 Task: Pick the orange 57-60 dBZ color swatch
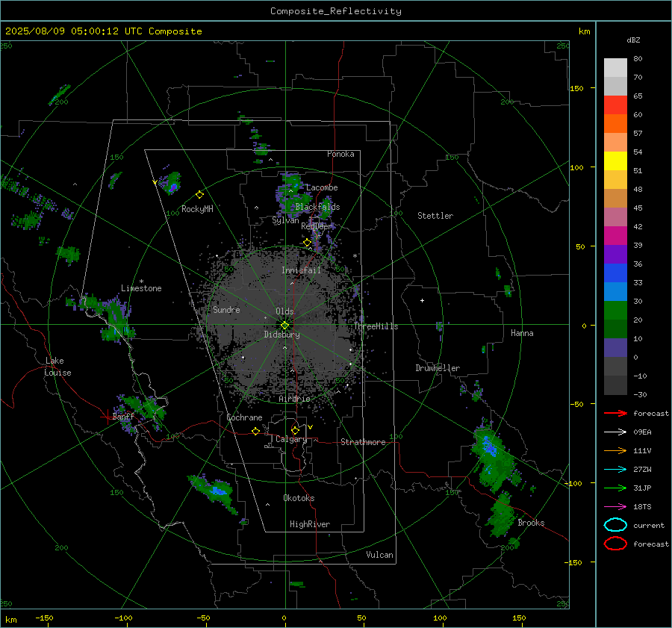click(x=615, y=124)
